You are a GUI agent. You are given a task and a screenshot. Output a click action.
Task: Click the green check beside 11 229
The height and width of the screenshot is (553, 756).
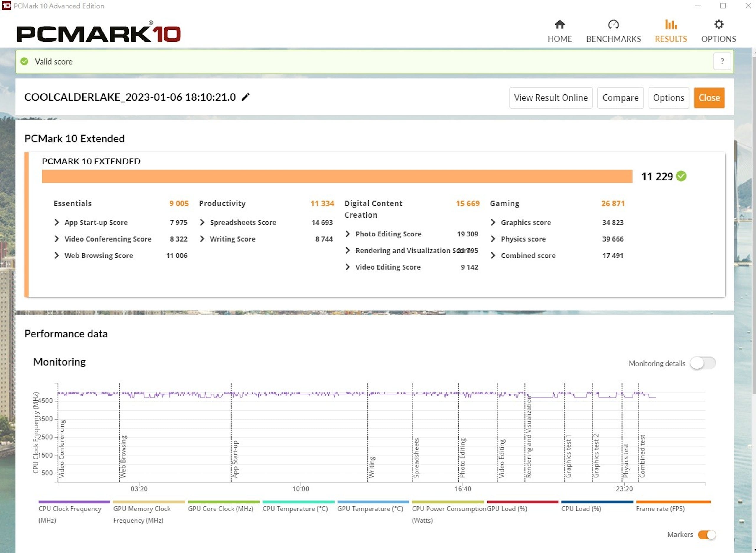coord(681,176)
